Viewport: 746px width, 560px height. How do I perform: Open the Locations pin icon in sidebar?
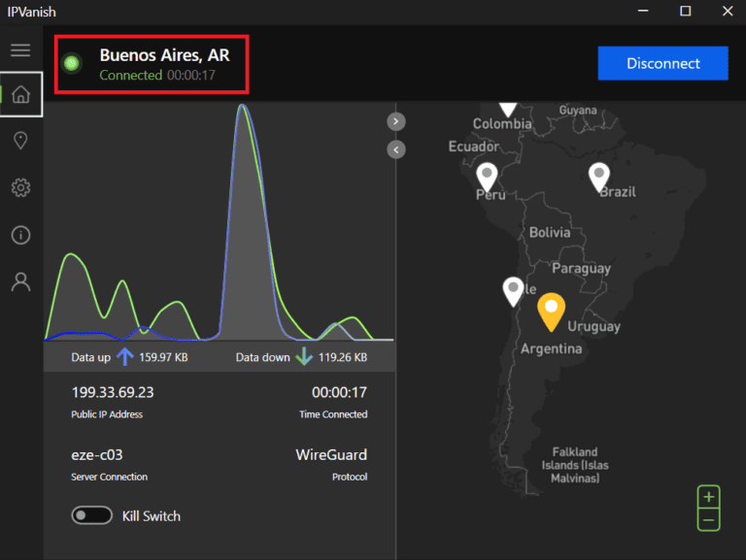point(20,141)
